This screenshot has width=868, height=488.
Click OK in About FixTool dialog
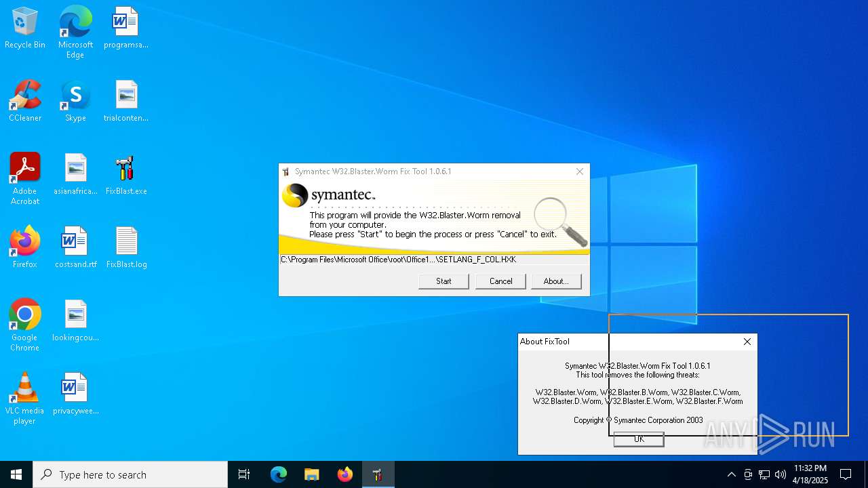click(639, 439)
